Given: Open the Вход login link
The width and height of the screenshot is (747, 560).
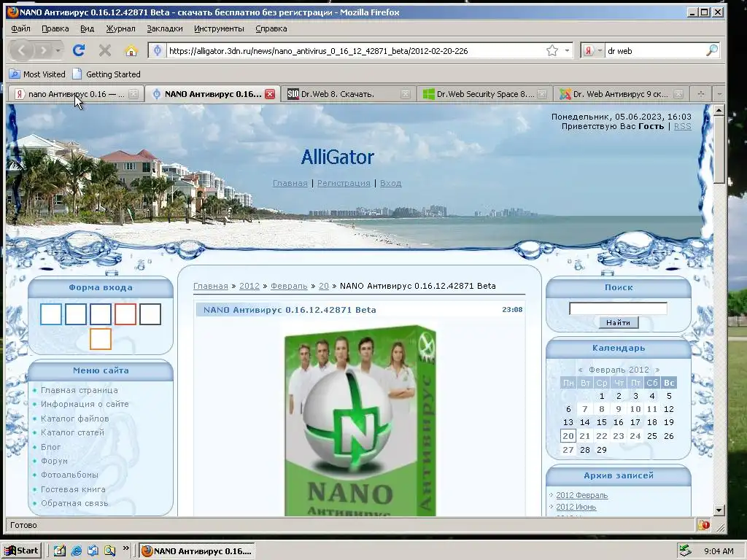Looking at the screenshot, I should [x=391, y=183].
